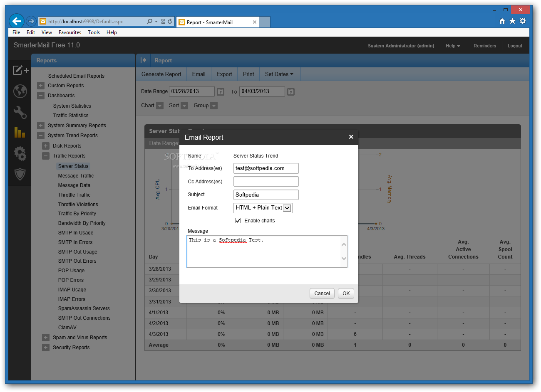Open the browser favourites star icon
Screen dimensions: 541x392
[x=512, y=21]
